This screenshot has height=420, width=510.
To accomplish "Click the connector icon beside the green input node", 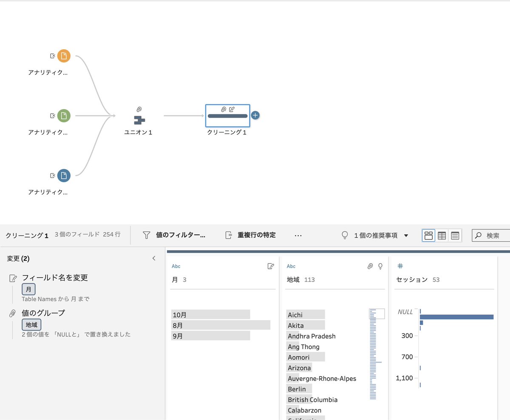I will [53, 116].
